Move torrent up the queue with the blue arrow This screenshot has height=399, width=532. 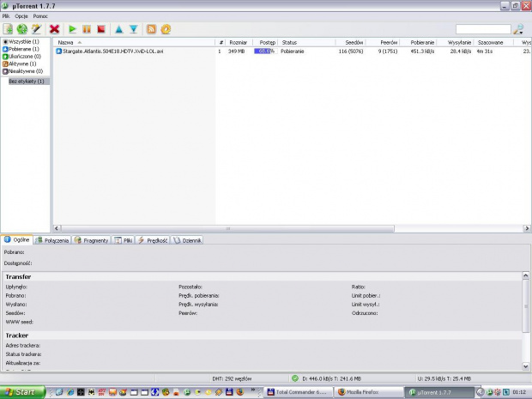(118, 29)
